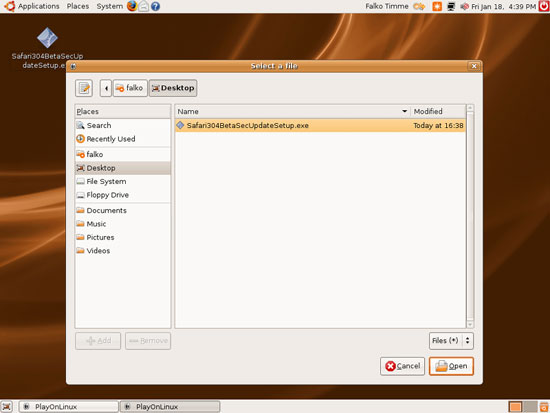Open the Trash icon in bottom panel
The height and width of the screenshot is (413, 550).
[544, 407]
